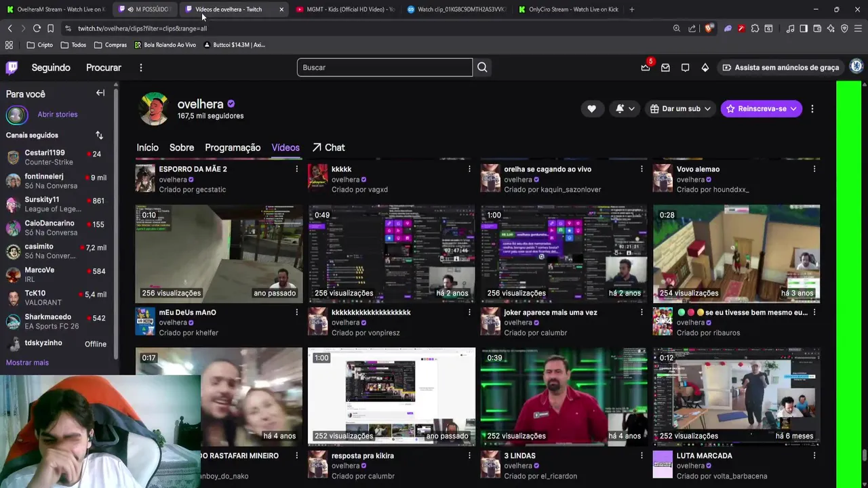Open Twitch Prime loot crown icon
This screenshot has width=868, height=488.
[646, 68]
